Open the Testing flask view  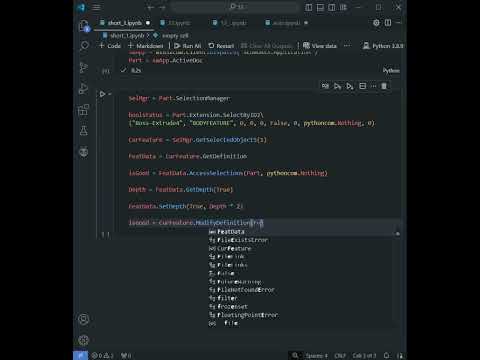(84, 131)
